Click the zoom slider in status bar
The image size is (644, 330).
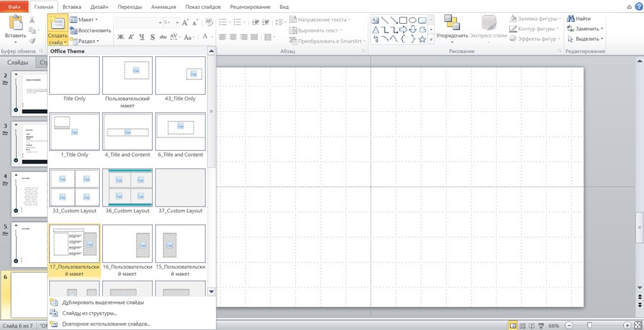pyautogui.click(x=589, y=326)
